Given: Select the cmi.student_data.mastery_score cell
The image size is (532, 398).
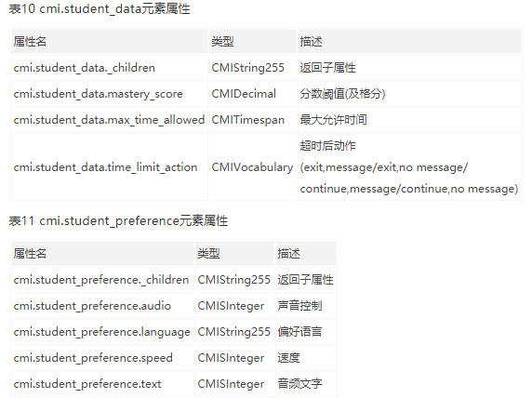Looking at the screenshot, I should 110,94.
